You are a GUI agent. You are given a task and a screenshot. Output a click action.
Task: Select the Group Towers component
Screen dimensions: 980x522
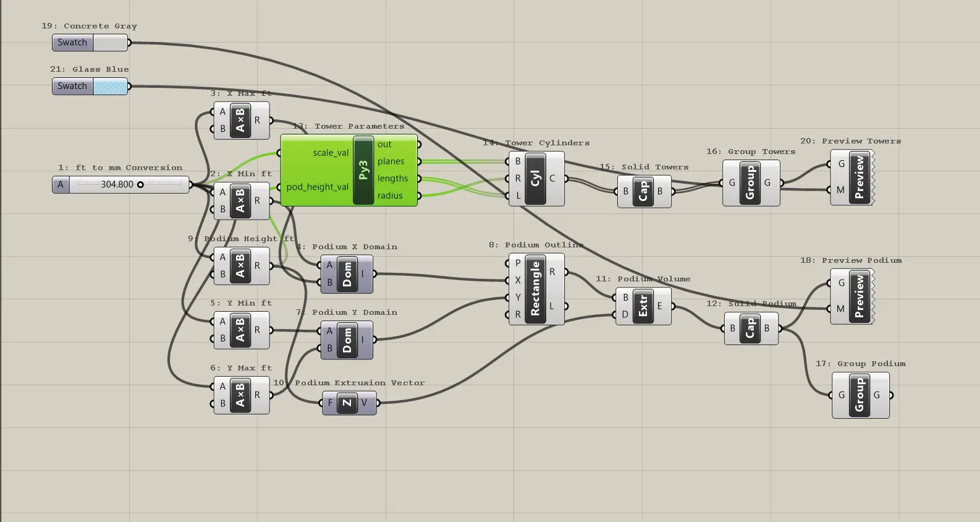(x=750, y=182)
